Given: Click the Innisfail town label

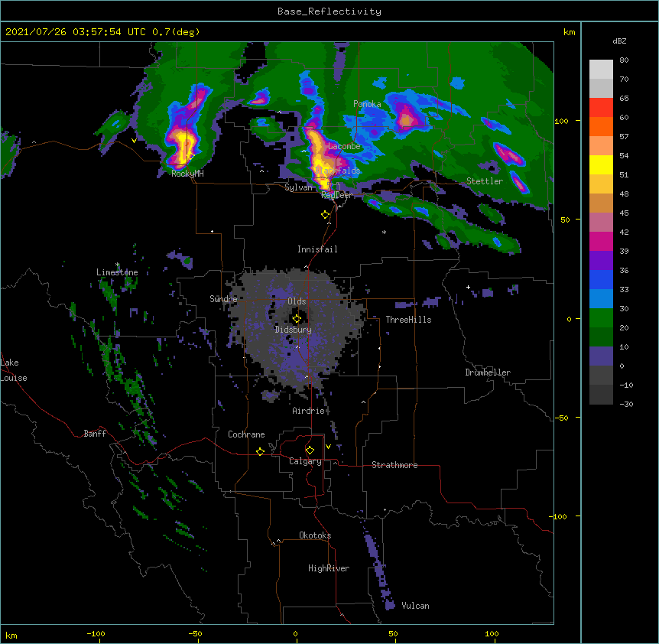Looking at the screenshot, I should click(317, 249).
